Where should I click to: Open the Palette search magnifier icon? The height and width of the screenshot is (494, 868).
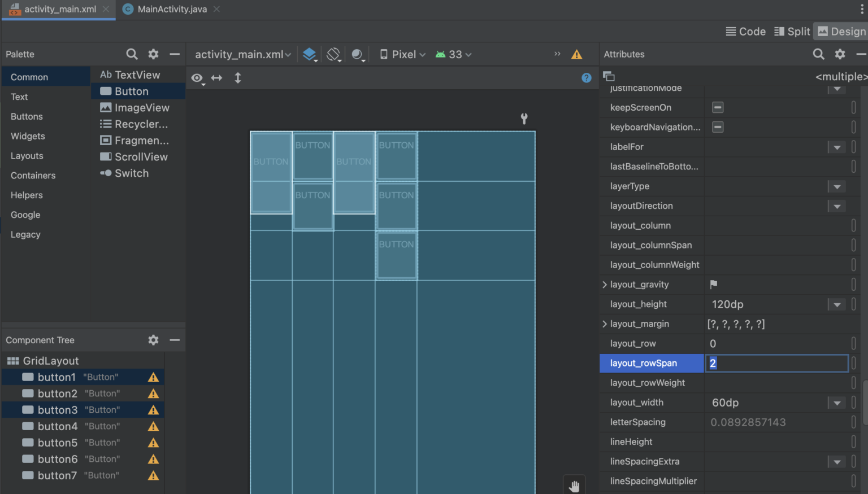pyautogui.click(x=132, y=54)
